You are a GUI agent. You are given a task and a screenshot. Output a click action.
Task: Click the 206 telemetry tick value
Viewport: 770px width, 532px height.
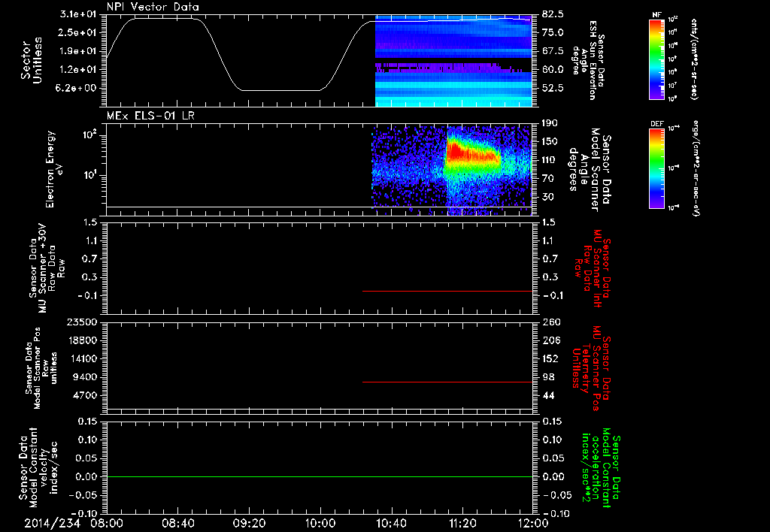point(550,340)
